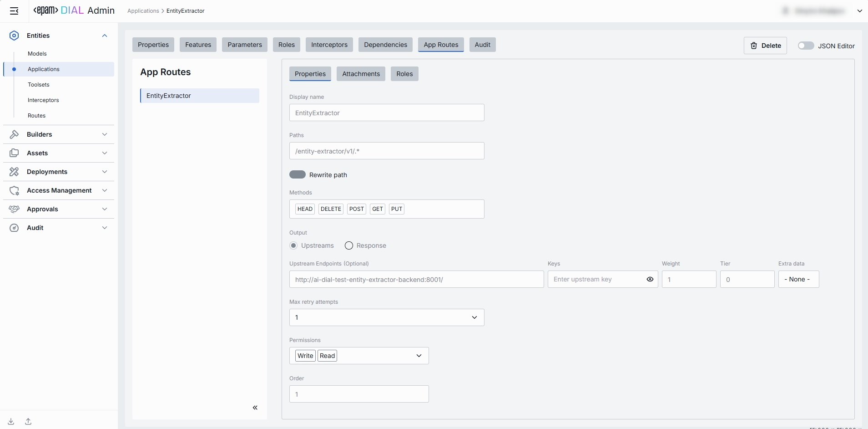Click the Builders wrench icon
The height and width of the screenshot is (429, 868).
(14, 134)
